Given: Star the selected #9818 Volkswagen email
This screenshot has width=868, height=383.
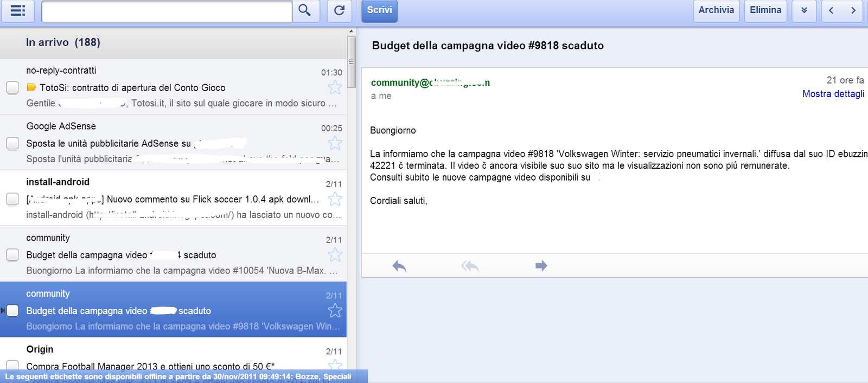Looking at the screenshot, I should pos(335,311).
